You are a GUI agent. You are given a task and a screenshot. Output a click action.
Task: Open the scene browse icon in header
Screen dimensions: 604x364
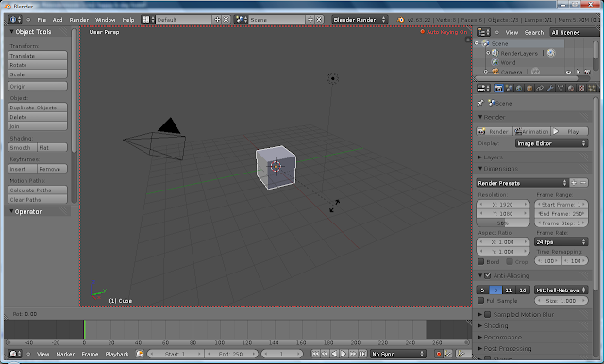[242, 19]
